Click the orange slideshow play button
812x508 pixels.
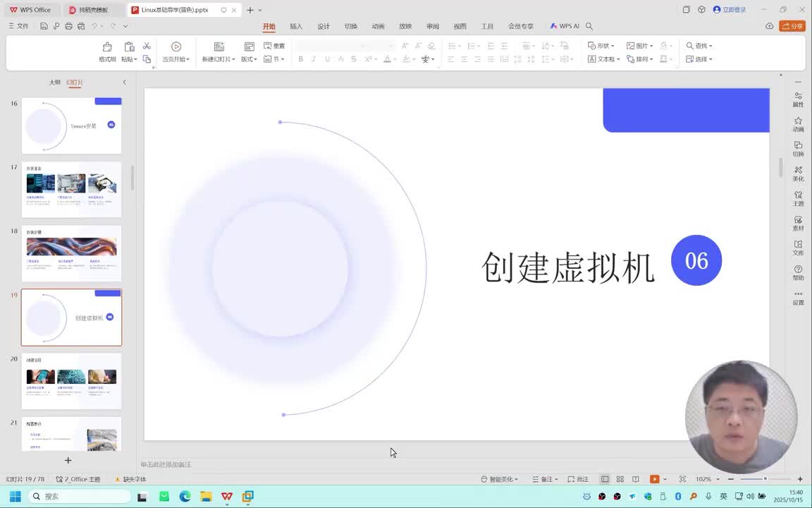click(655, 479)
